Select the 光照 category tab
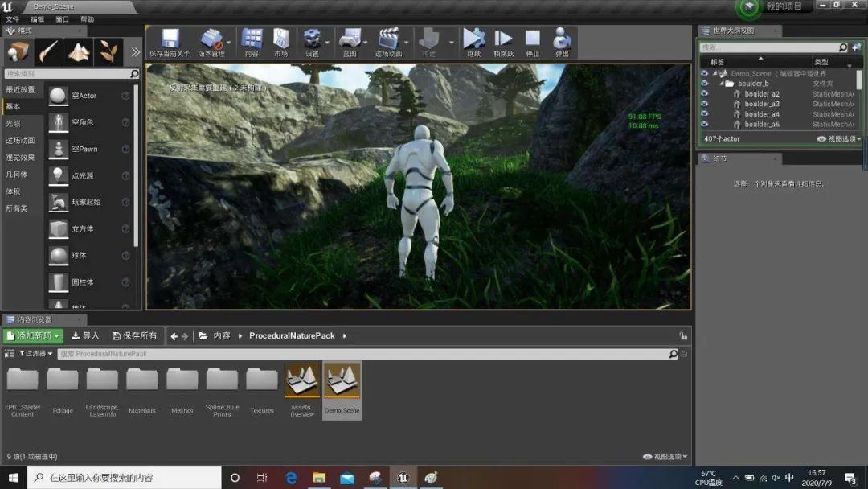 click(14, 124)
